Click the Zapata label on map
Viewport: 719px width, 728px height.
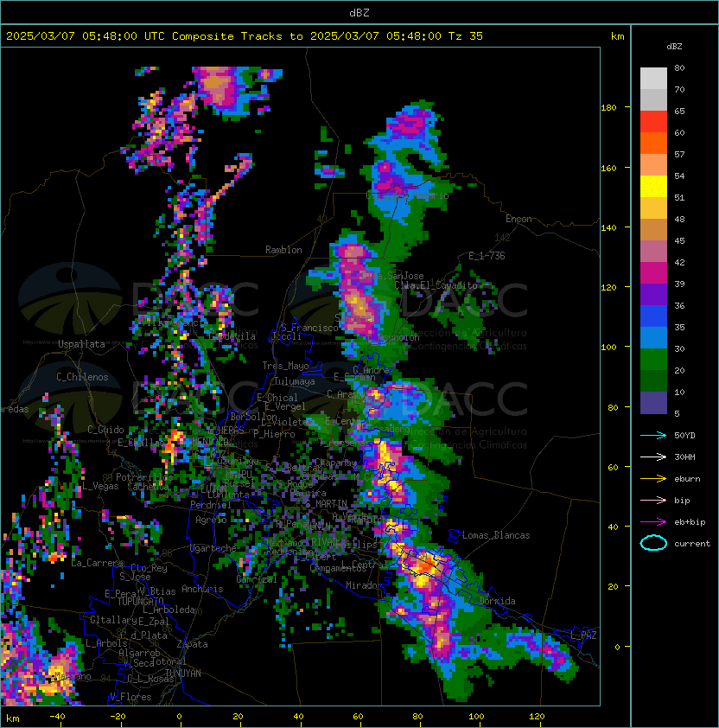click(x=192, y=644)
